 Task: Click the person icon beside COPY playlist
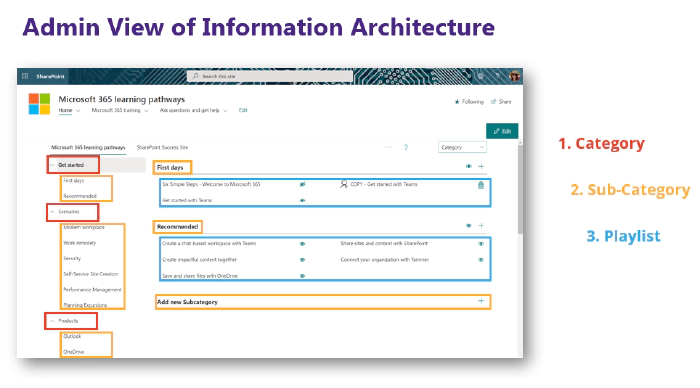[344, 184]
